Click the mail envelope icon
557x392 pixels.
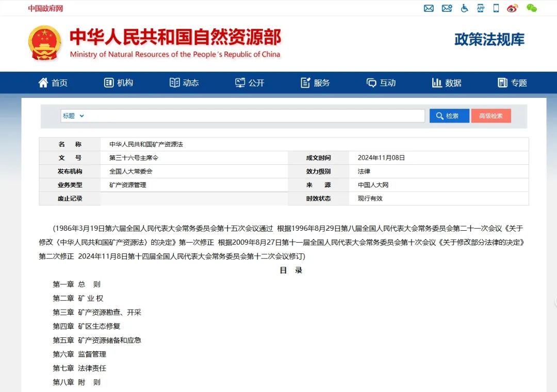click(x=429, y=8)
